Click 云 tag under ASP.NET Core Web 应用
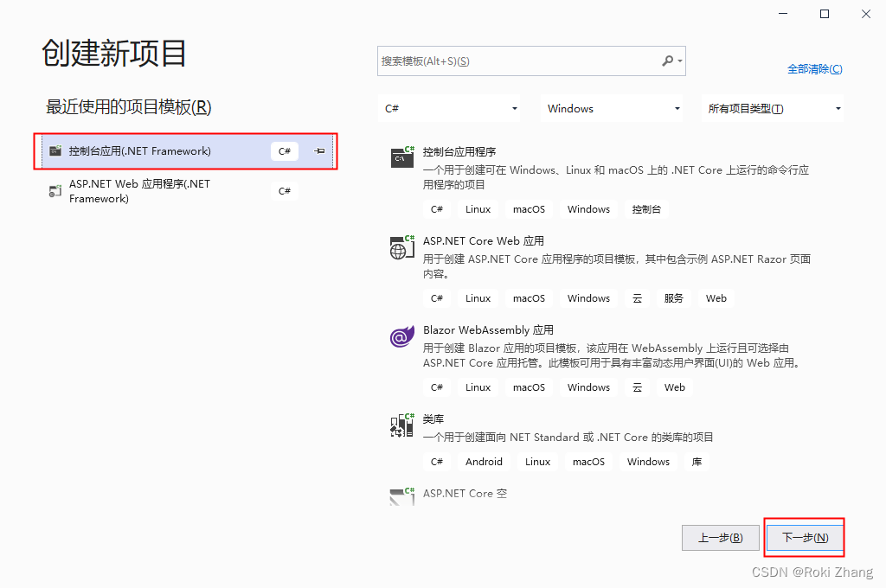Viewport: 886px width, 588px height. [638, 298]
